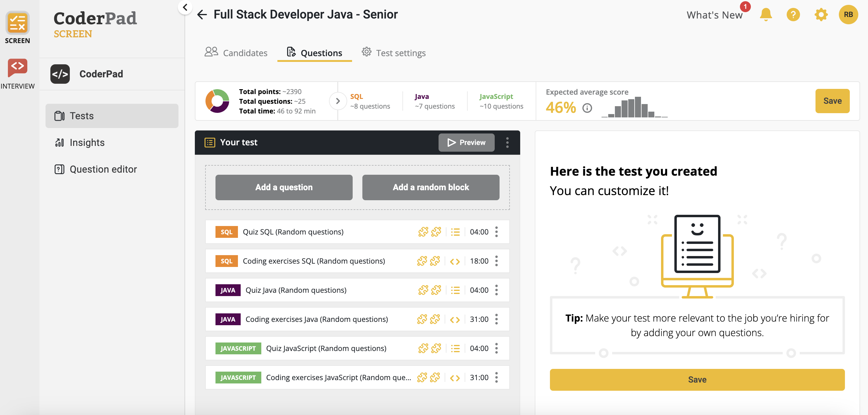The image size is (868, 415).
Task: Click the three-dot menu on Quiz SQL row
Action: [497, 231]
